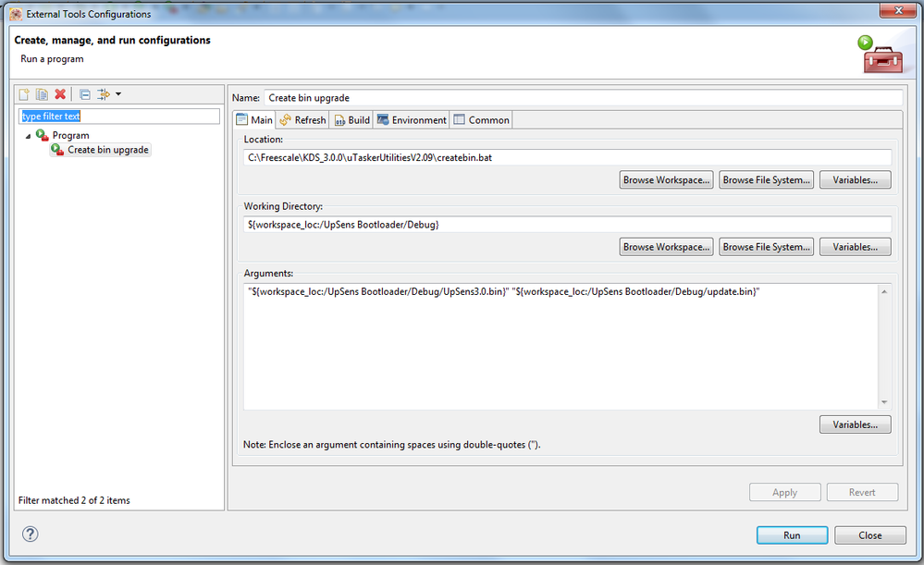
Task: Switch to the Build tab
Action: (351, 119)
